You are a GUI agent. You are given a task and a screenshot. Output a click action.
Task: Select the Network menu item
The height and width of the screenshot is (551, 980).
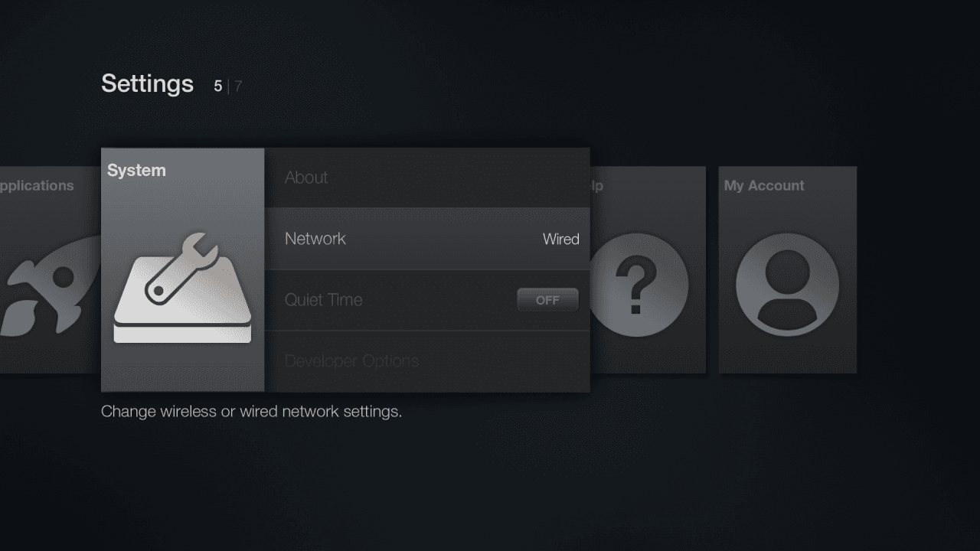(x=315, y=239)
